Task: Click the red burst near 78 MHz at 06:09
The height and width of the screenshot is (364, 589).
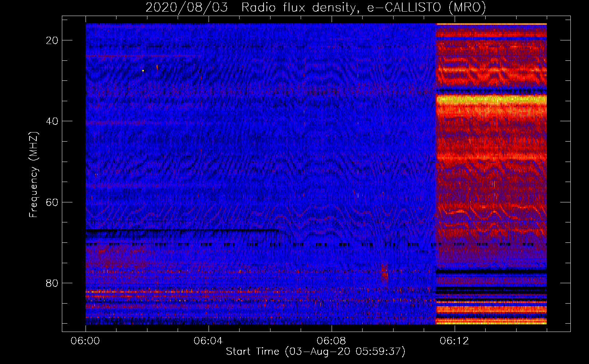Action: 384,273
